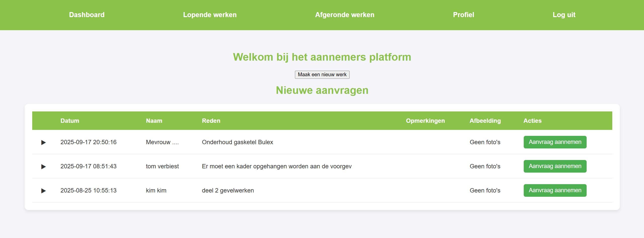644x238 pixels.
Task: Open the Profiel page
Action: [x=463, y=15]
